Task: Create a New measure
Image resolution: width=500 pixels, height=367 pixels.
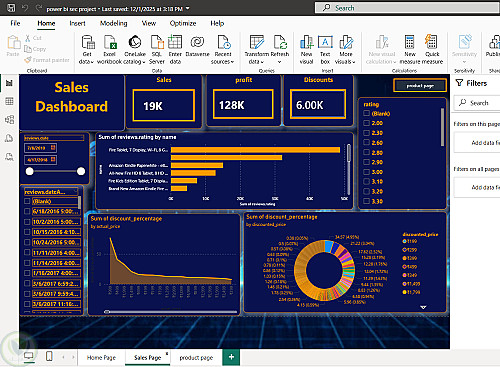Action: 410,49
